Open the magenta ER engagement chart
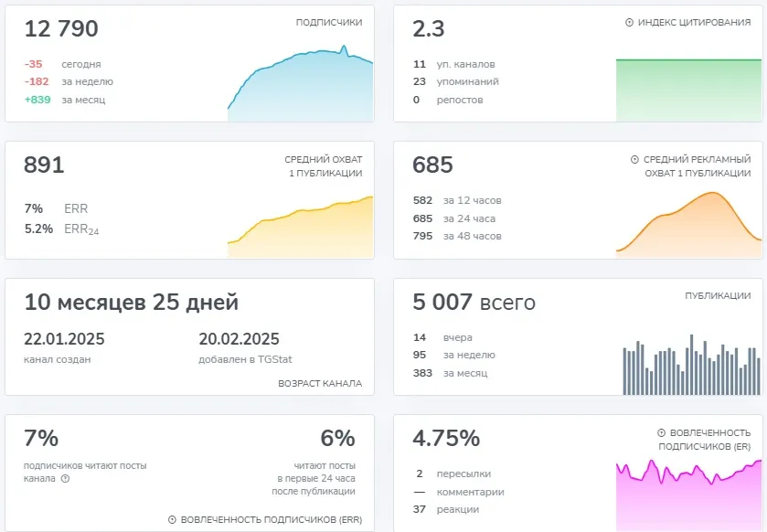The width and height of the screenshot is (767, 532). [688, 495]
